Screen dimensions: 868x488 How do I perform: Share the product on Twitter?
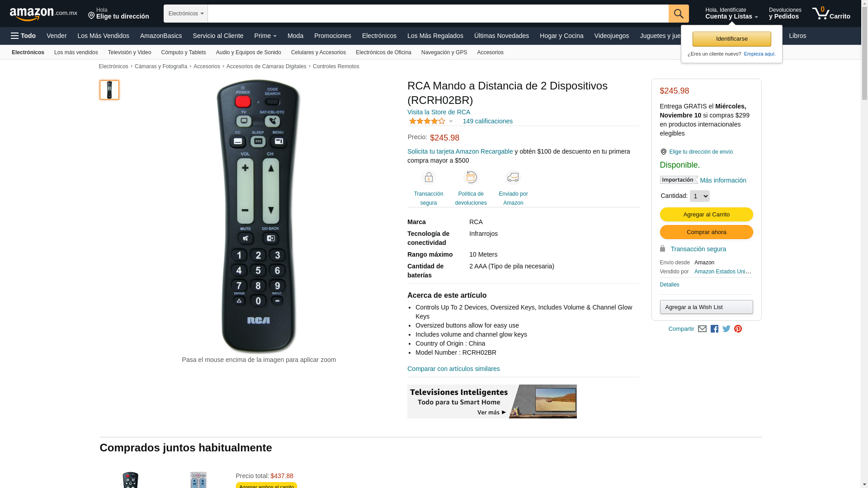[726, 329]
